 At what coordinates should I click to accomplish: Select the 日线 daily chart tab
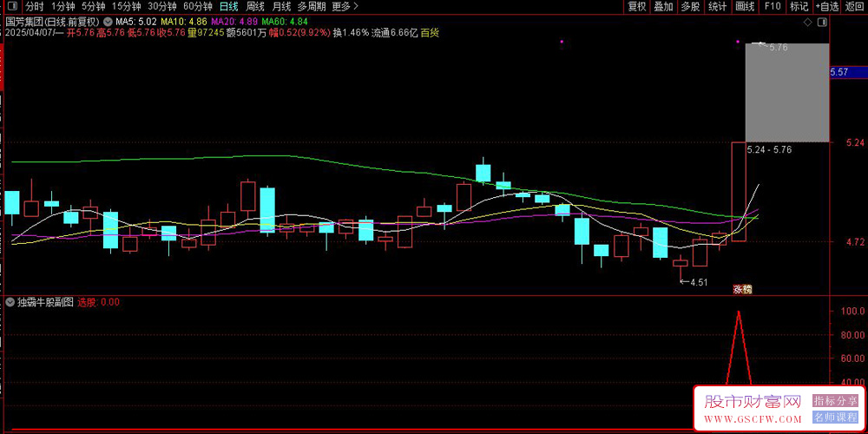pyautogui.click(x=228, y=7)
